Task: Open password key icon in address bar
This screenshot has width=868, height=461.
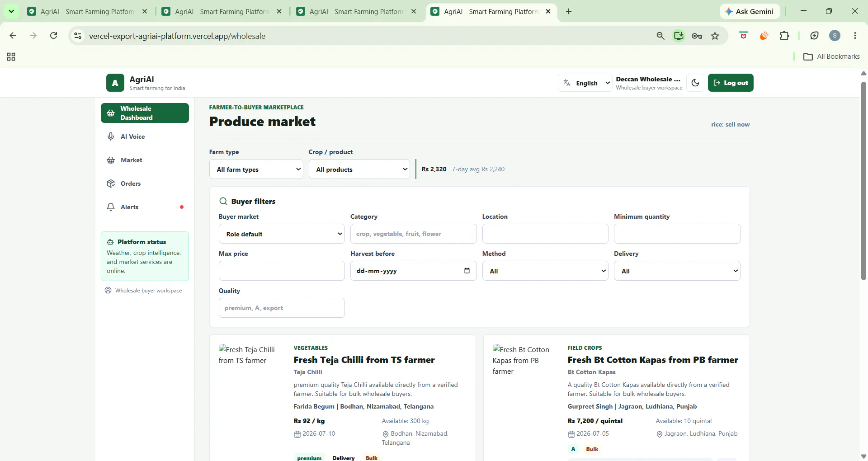Action: (x=697, y=36)
